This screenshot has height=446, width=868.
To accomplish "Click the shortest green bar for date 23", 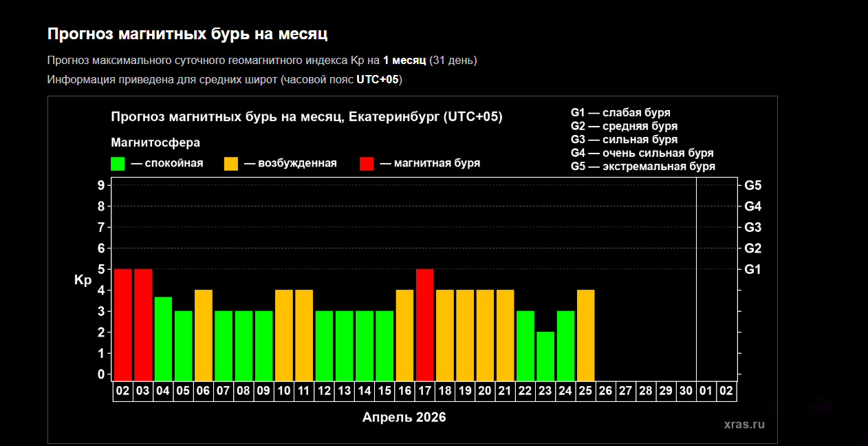I will pyautogui.click(x=545, y=356).
